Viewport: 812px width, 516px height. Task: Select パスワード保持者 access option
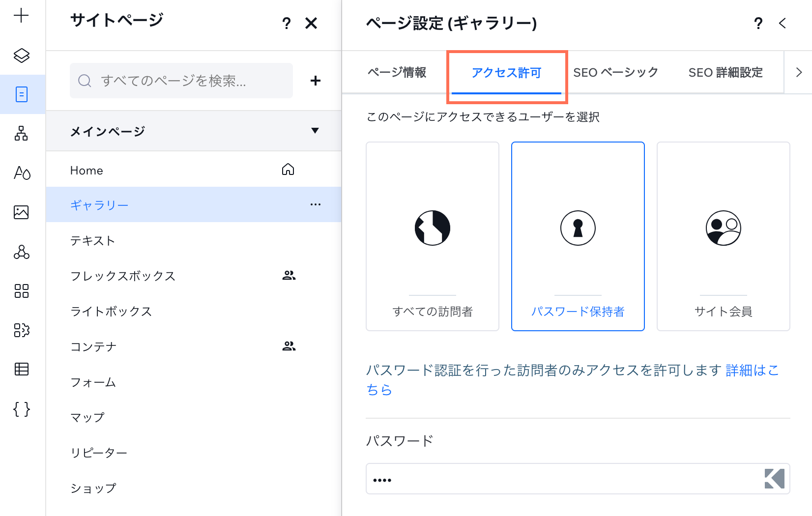point(578,236)
